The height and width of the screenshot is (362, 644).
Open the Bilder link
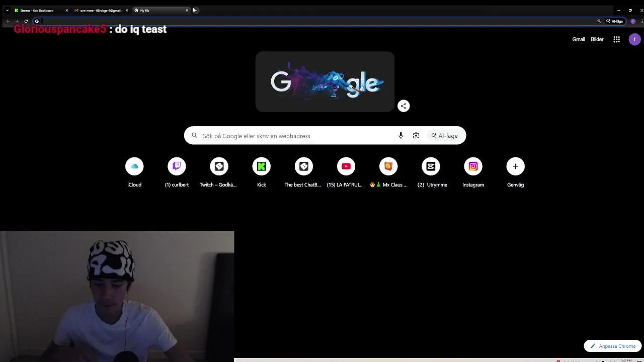[x=597, y=39]
